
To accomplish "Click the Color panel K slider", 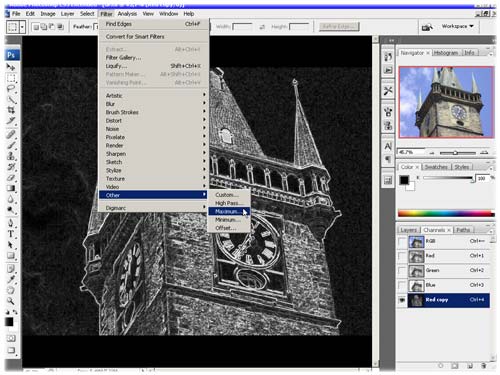I will coord(448,179).
